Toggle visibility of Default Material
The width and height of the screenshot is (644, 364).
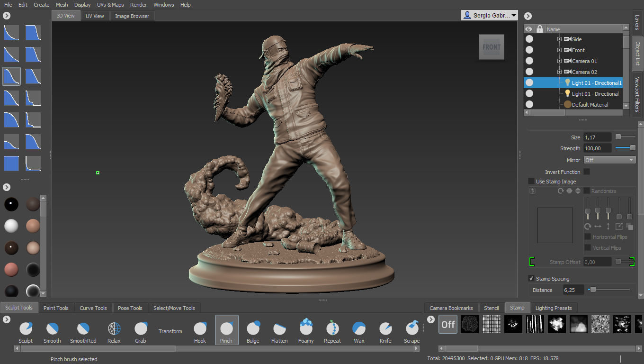pyautogui.click(x=529, y=104)
